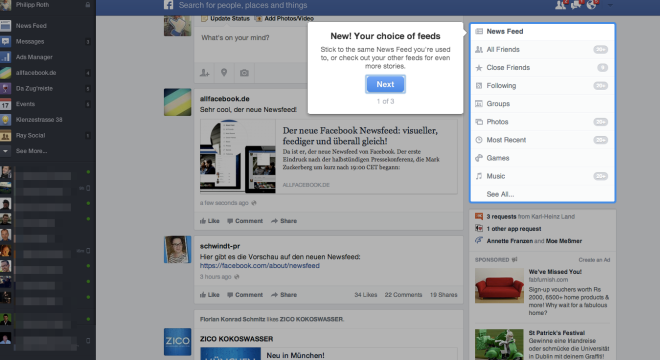
Task: Open Klenzestrasse 38 in left sidebar
Action: pos(39,120)
